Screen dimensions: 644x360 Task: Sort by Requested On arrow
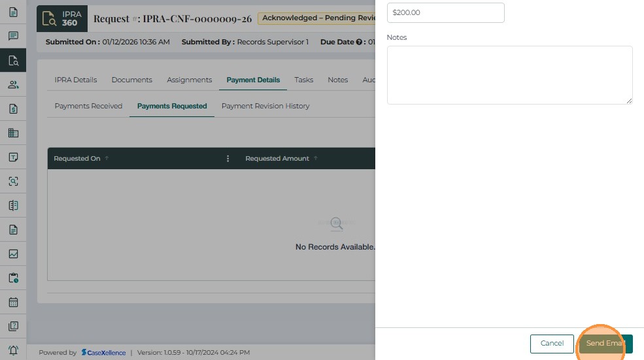coord(107,158)
